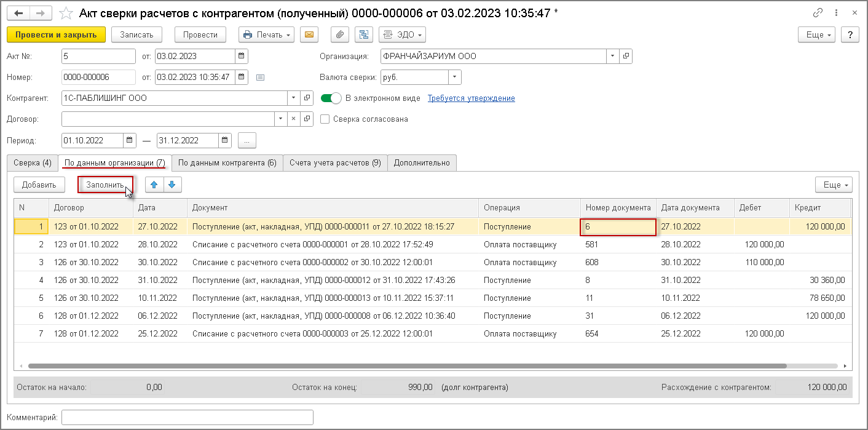Click the move row up arrow

[154, 185]
